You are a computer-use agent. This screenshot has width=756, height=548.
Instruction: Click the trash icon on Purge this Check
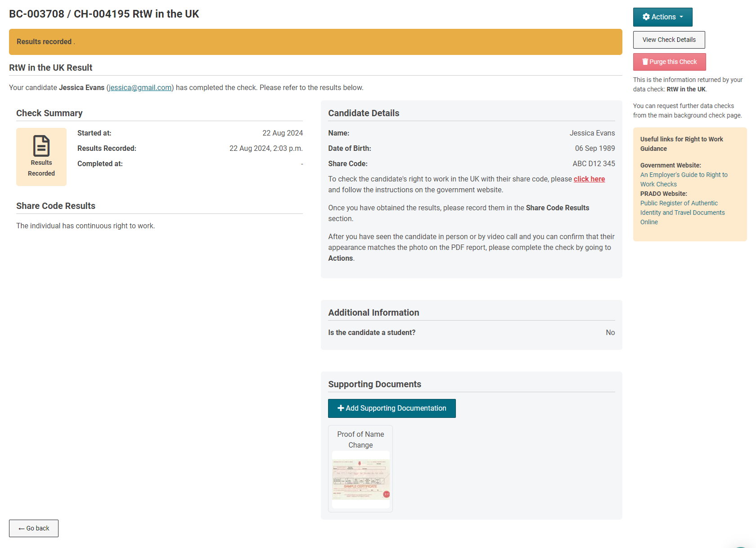tap(645, 62)
